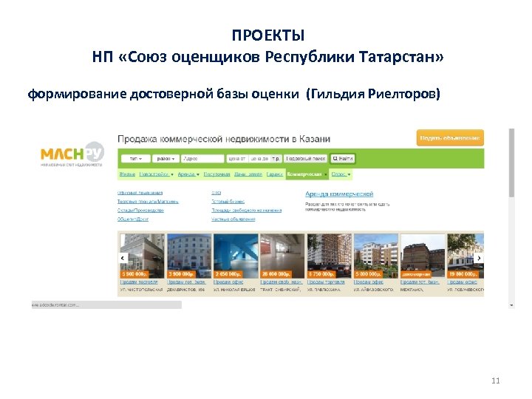Open the тип dropdown in search bar
This screenshot has height=399, width=532.
(135, 158)
